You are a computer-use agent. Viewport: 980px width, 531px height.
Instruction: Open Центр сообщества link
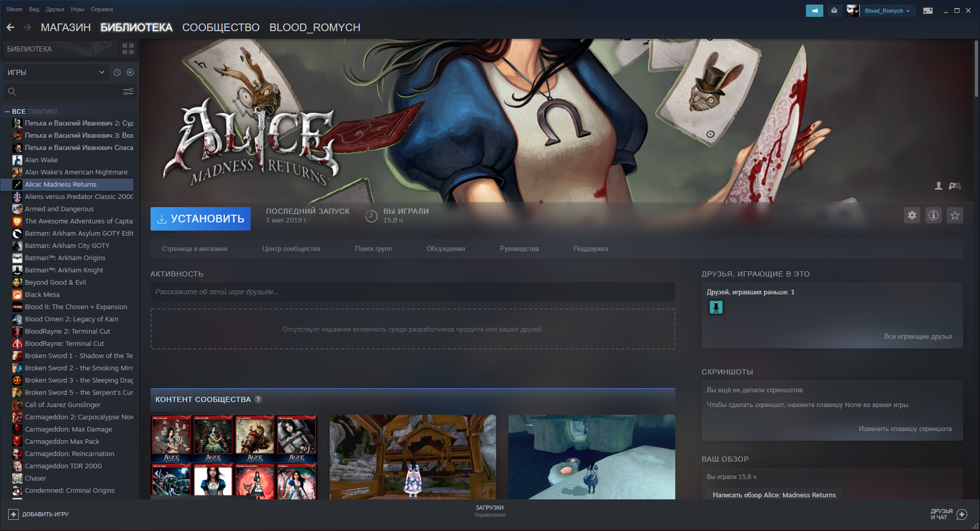[x=291, y=249]
